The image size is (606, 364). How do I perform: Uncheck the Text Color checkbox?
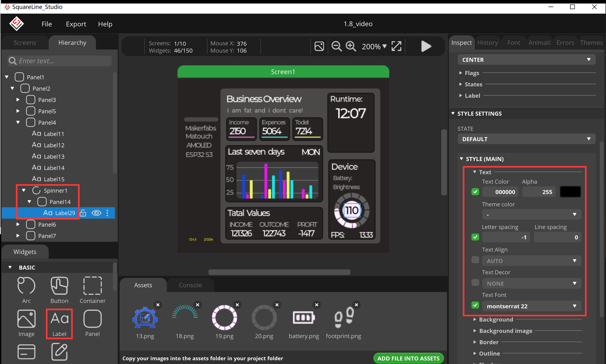click(475, 192)
